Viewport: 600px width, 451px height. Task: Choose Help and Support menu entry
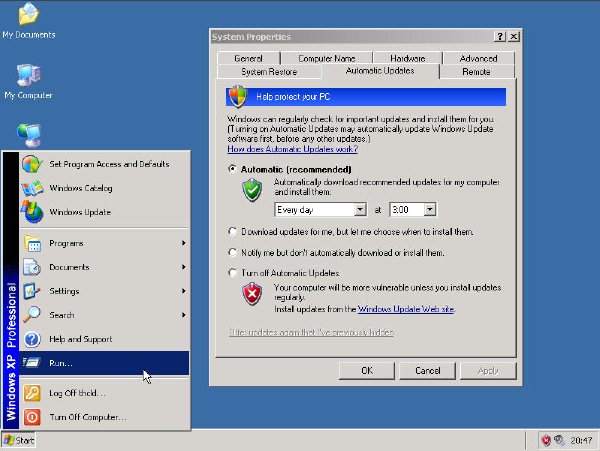coord(104,339)
